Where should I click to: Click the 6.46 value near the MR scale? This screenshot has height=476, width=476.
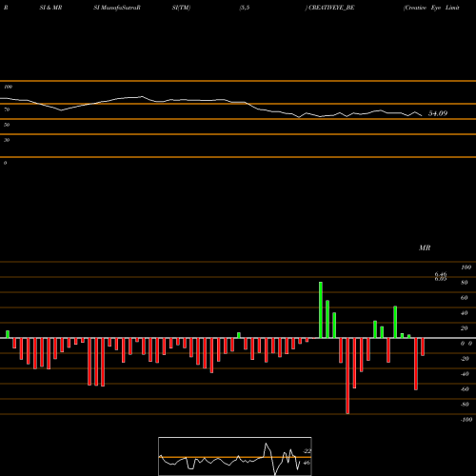coord(441,273)
